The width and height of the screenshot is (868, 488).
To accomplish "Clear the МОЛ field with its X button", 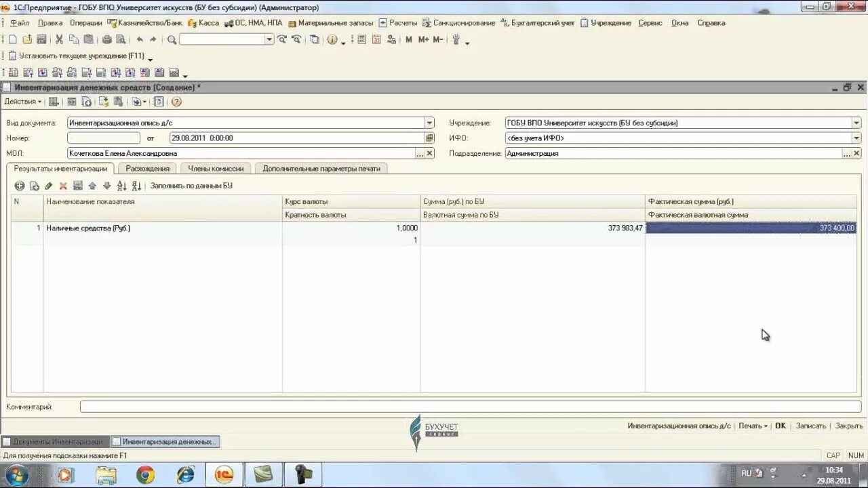I will 429,153.
